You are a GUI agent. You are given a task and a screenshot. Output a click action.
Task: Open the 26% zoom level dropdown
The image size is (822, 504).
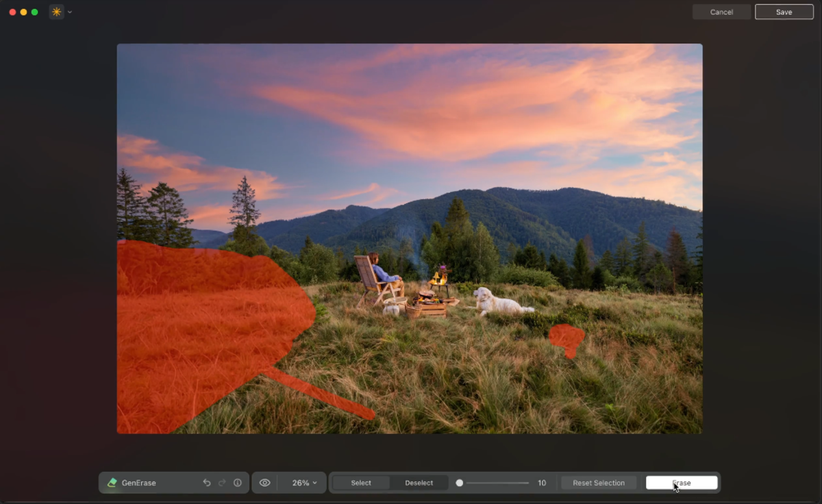tap(303, 483)
